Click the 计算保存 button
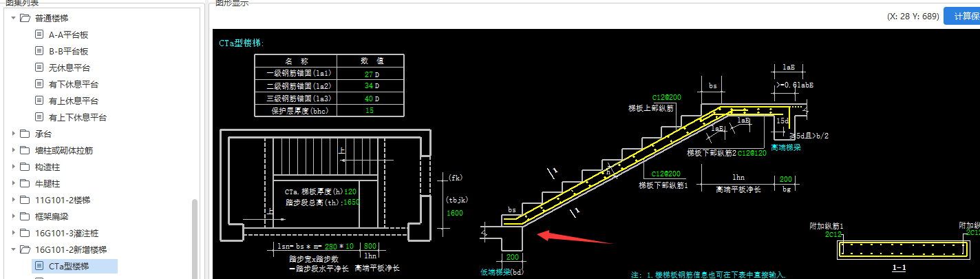The width and height of the screenshot is (980, 279). pyautogui.click(x=962, y=16)
